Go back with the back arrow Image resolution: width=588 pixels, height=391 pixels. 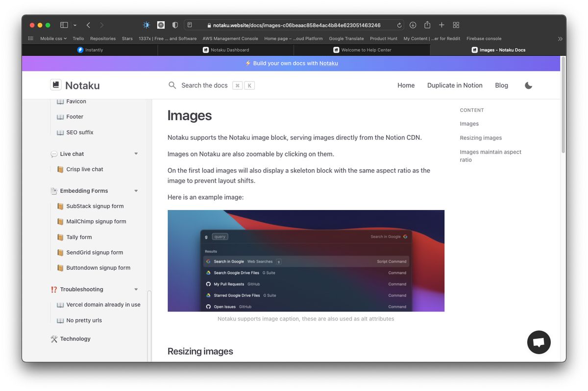88,25
